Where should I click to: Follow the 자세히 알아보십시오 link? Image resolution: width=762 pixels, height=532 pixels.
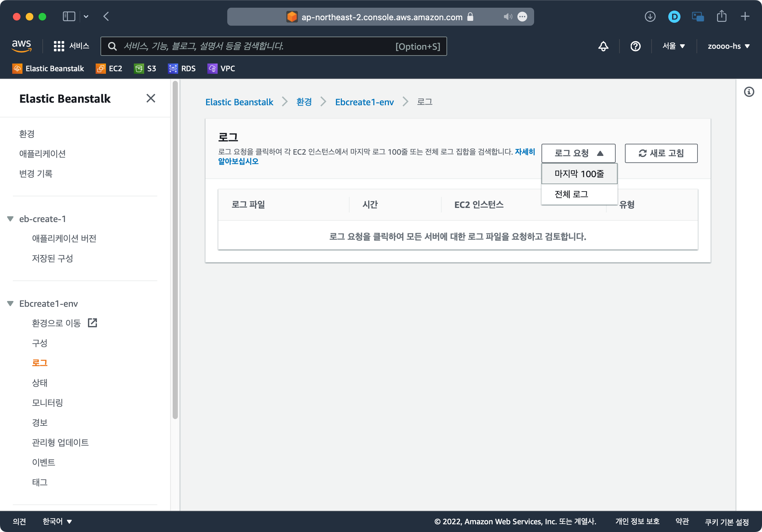[525, 152]
